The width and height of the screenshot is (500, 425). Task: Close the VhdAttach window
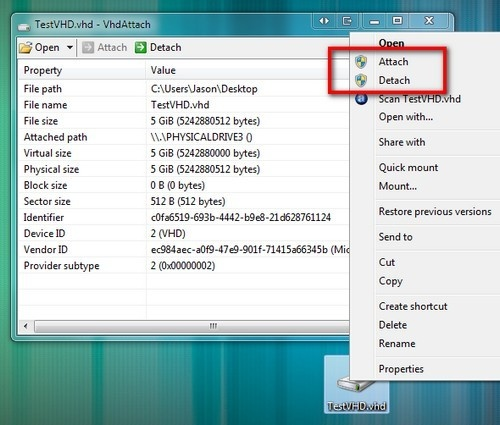point(429,21)
